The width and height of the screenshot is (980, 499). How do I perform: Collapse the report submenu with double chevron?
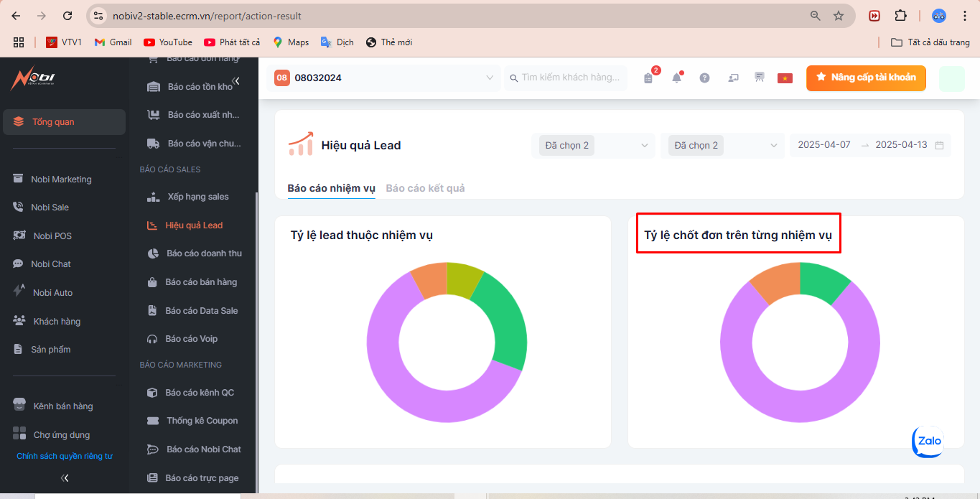[236, 81]
